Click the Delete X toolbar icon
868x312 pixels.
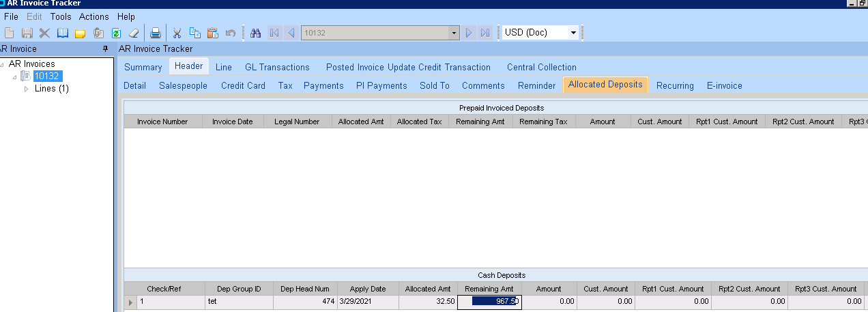pyautogui.click(x=45, y=33)
